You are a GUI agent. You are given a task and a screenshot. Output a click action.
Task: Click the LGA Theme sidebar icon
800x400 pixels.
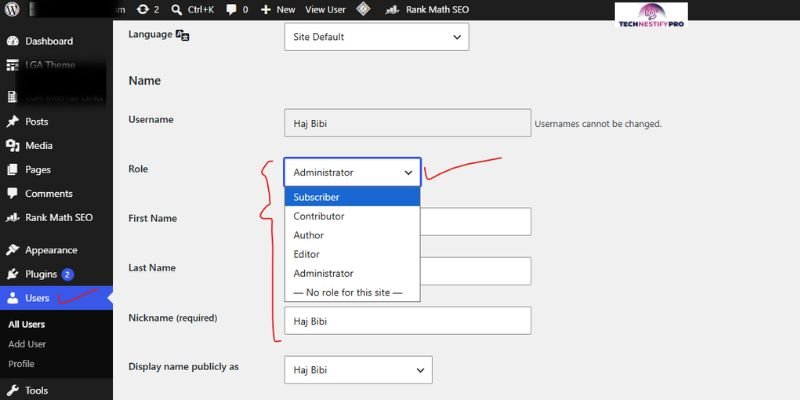(x=12, y=65)
